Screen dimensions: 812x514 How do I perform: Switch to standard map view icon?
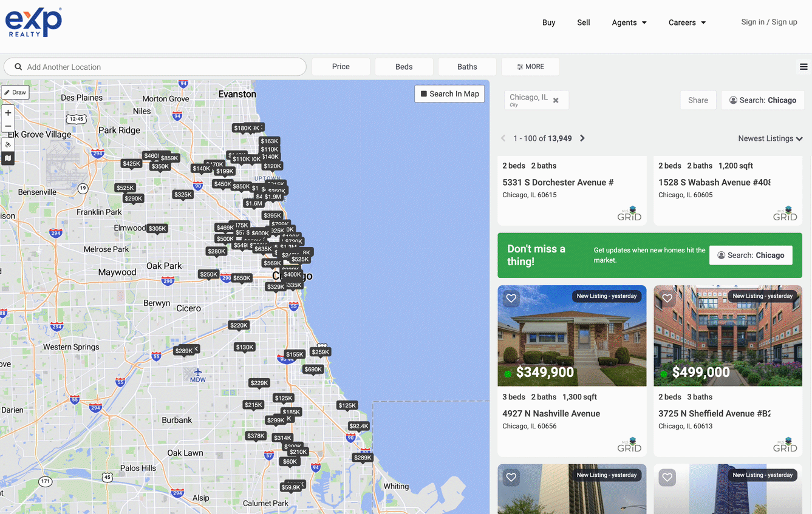click(x=8, y=158)
